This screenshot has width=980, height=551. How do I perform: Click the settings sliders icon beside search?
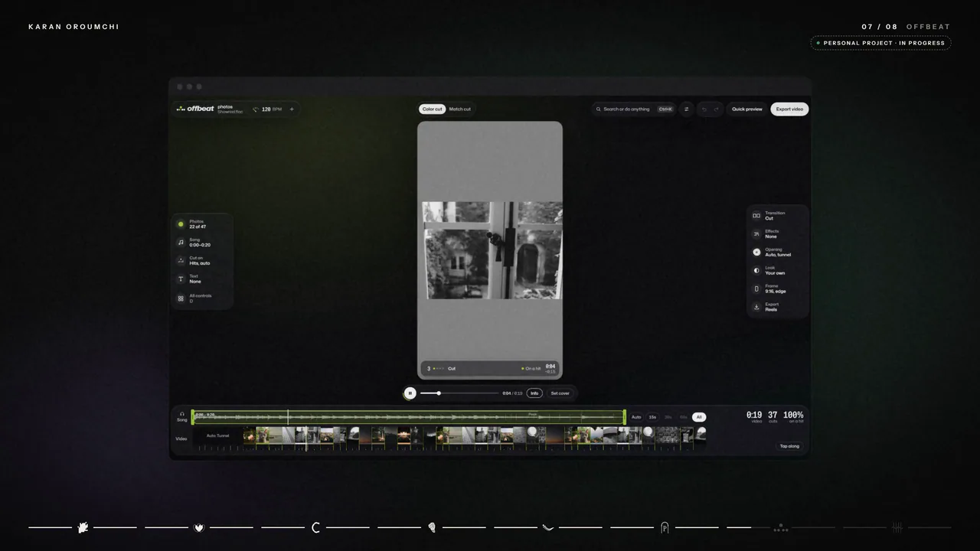[x=686, y=109]
